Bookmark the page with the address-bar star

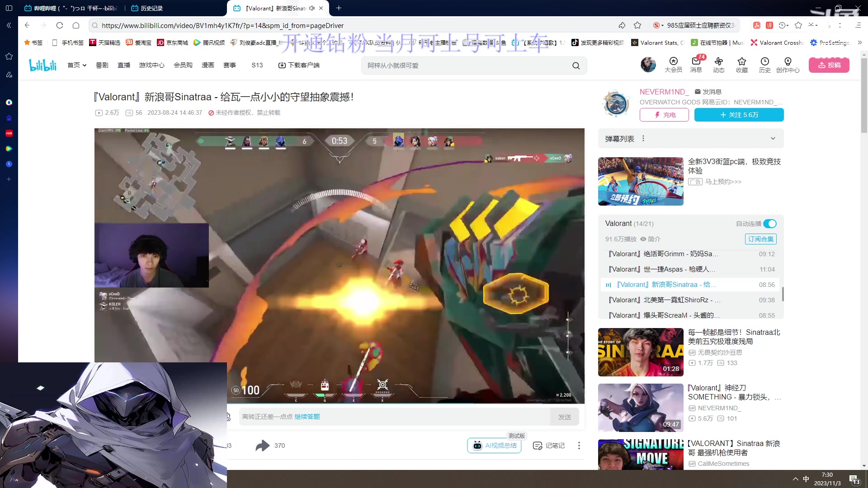(638, 26)
